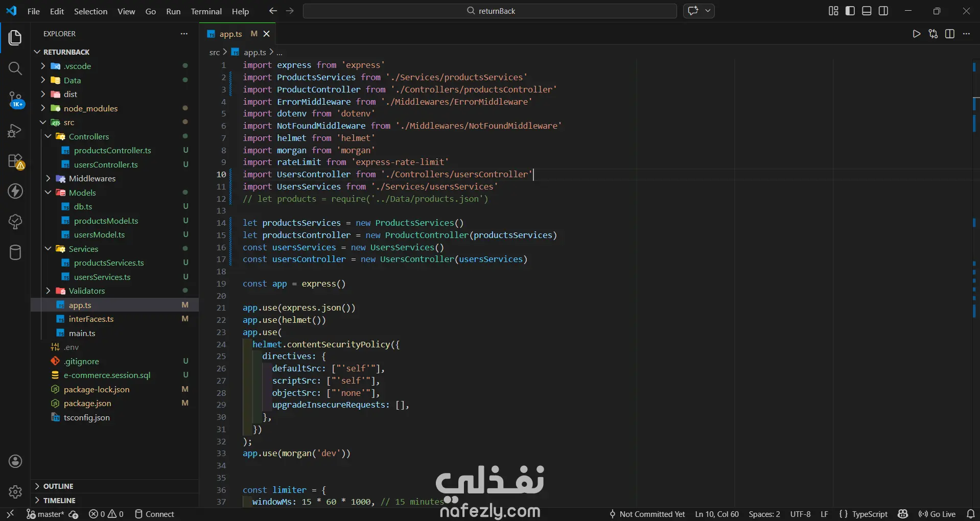Open e-commerce.session.sql file
The width and height of the screenshot is (980, 521).
(x=107, y=375)
